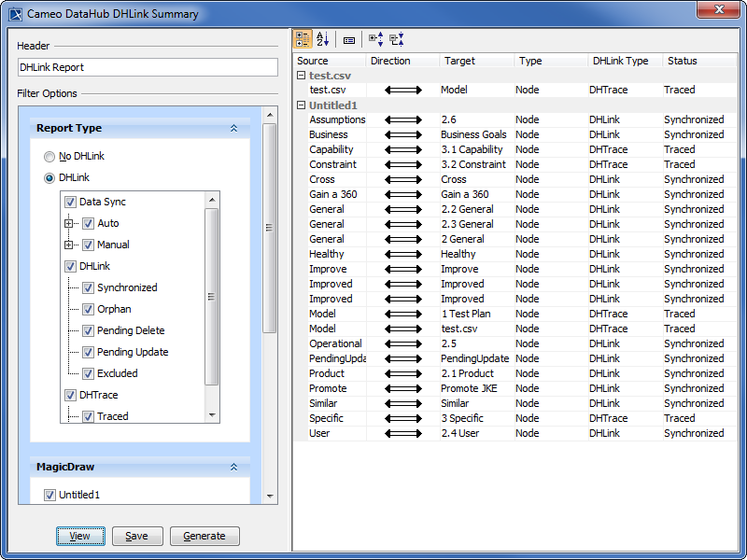
Task: Toggle the show description icon
Action: [349, 40]
